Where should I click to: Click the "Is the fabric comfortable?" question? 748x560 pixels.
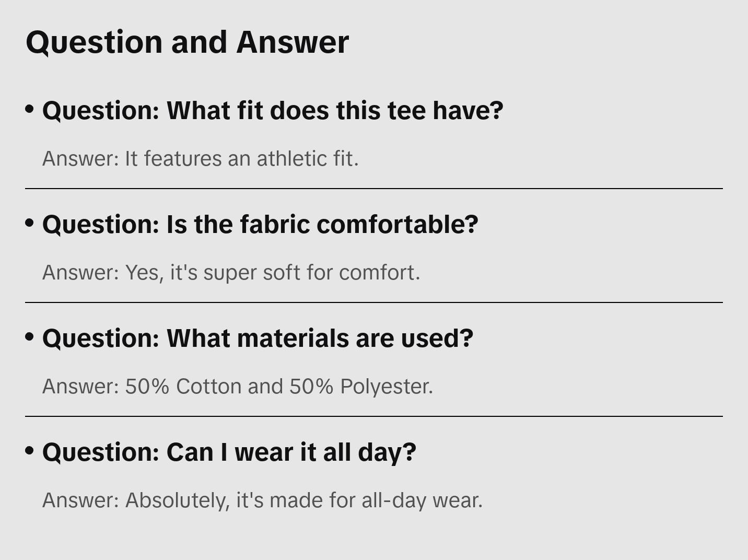260,225
